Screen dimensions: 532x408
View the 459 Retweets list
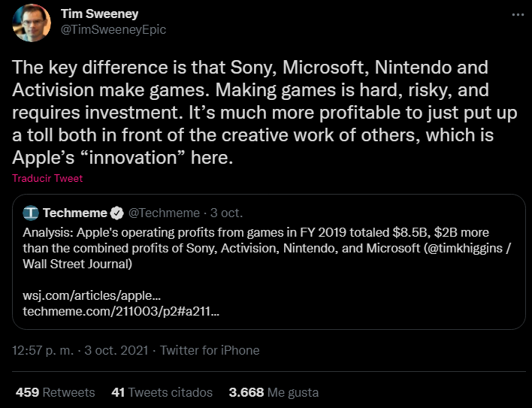click(x=55, y=392)
